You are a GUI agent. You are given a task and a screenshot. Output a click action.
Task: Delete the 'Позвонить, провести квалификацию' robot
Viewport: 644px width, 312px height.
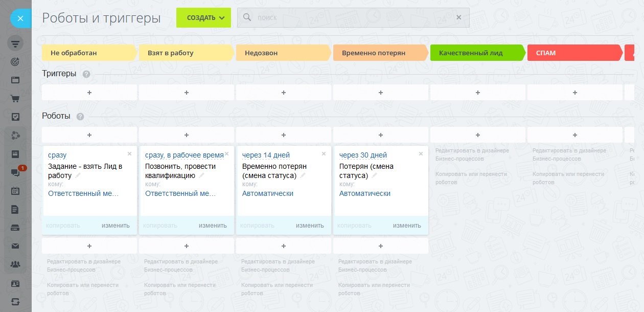(x=226, y=153)
